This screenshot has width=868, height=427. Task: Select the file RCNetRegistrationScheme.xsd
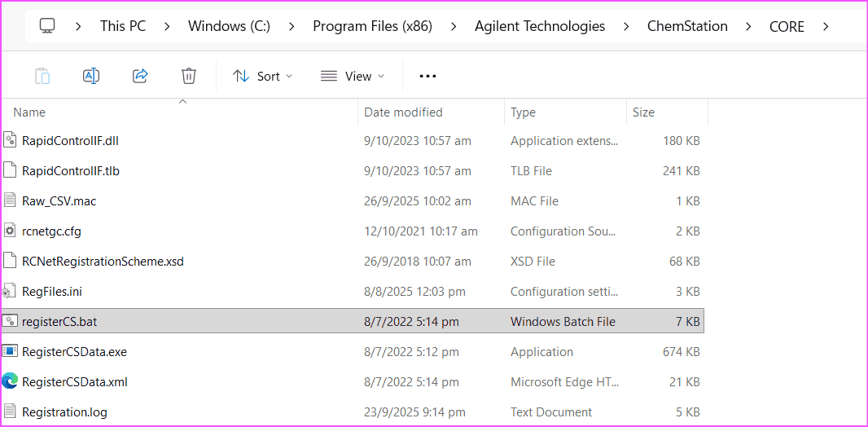103,261
